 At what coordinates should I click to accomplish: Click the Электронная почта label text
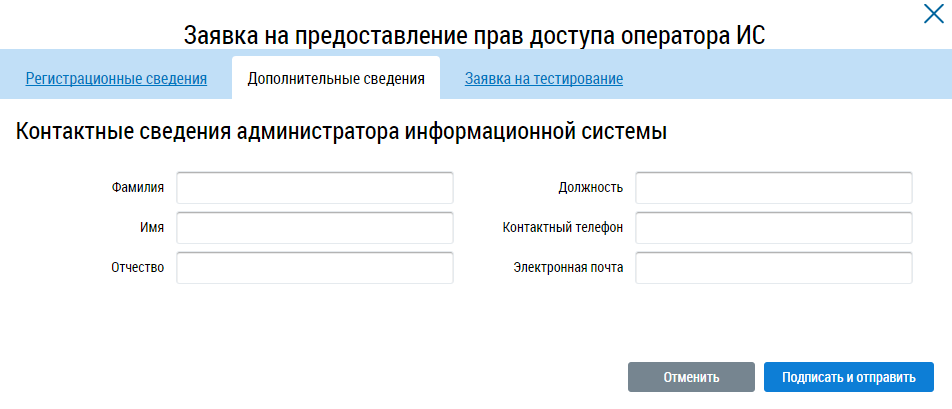point(569,268)
